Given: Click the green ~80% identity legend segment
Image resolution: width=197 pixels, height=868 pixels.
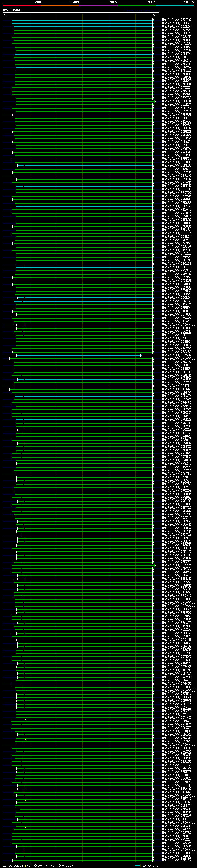Looking at the screenshot, I should tap(137, 6).
